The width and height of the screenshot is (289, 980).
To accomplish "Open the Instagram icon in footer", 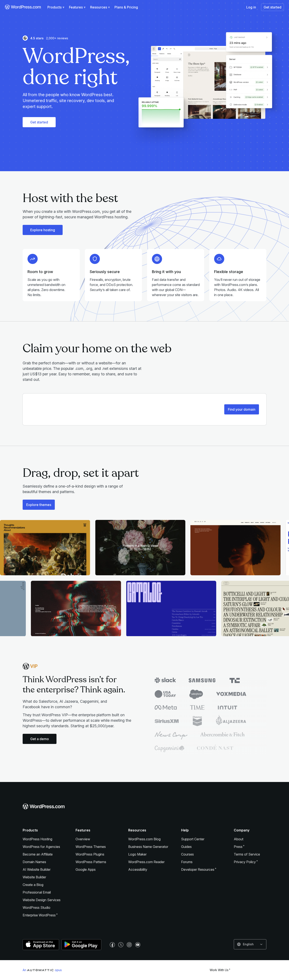I will click(x=129, y=945).
